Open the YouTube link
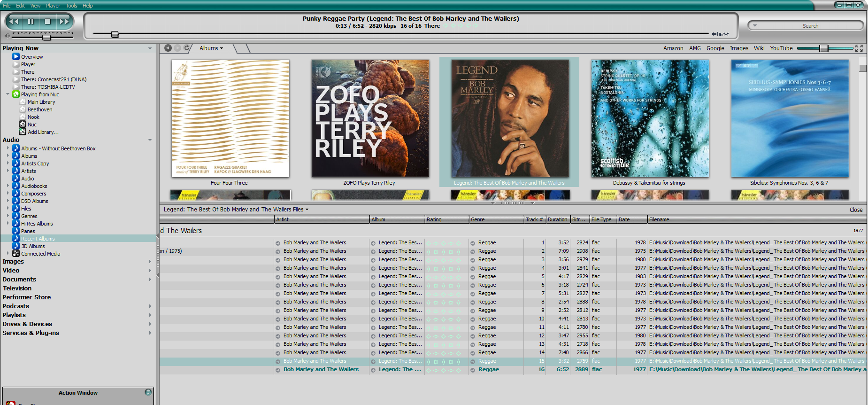The height and width of the screenshot is (405, 868). click(781, 48)
